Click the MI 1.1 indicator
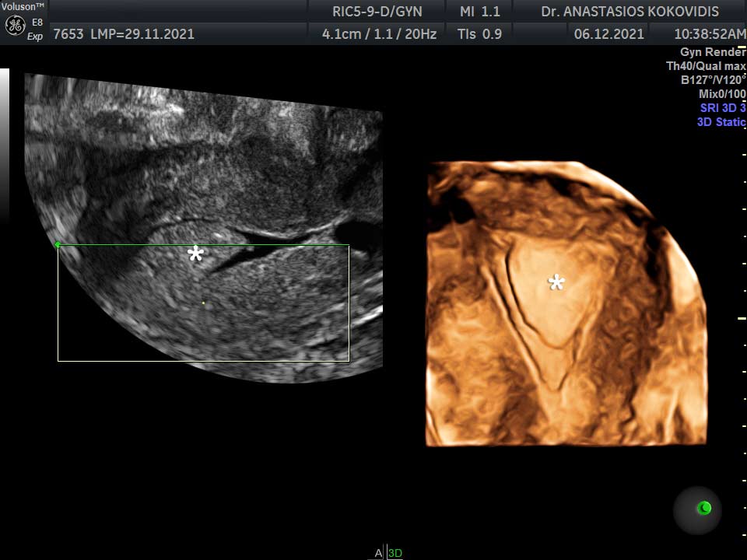This screenshot has height=560, width=747. [x=480, y=12]
